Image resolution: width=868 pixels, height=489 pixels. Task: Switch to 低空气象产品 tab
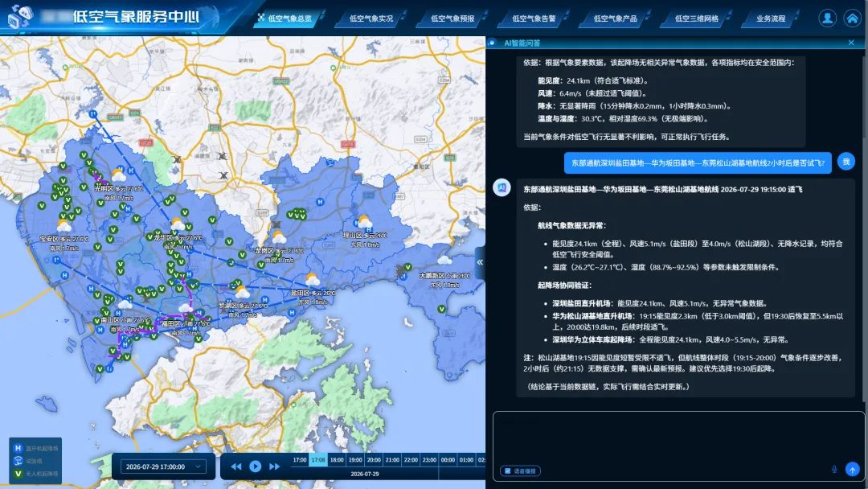(x=615, y=18)
